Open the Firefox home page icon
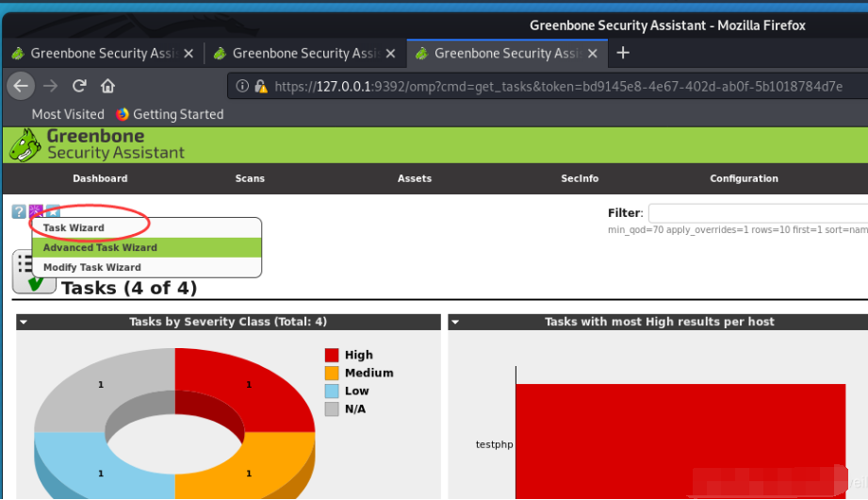The image size is (868, 500). (x=107, y=86)
